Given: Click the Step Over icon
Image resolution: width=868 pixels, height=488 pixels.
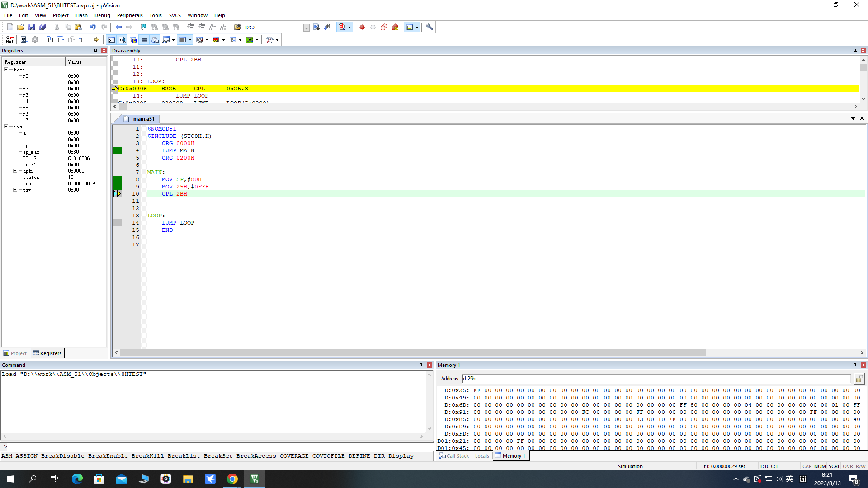Looking at the screenshot, I should (x=61, y=40).
